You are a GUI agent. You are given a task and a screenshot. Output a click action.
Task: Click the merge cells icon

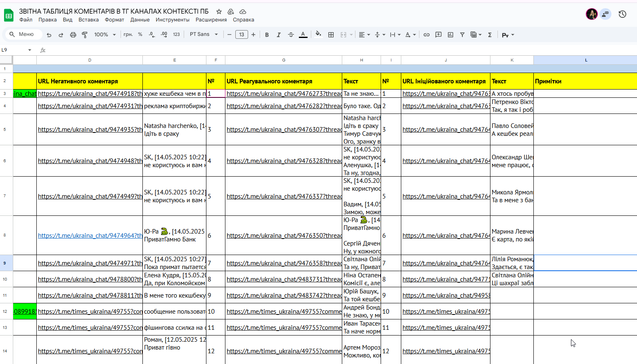pos(343,35)
